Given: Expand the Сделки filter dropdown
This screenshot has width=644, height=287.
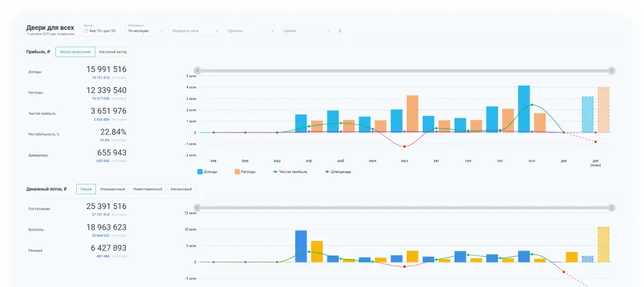Looking at the screenshot, I should tap(307, 31).
